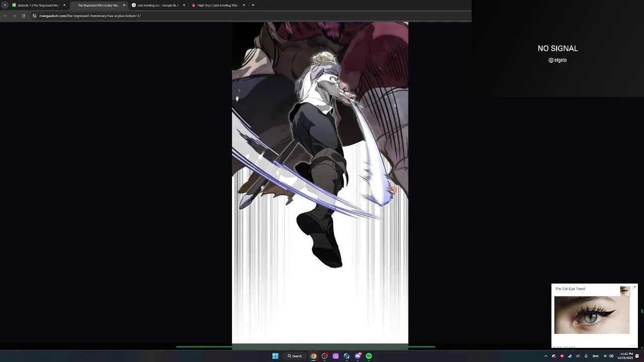Close the Episode 1 tab
Viewport: 644px width, 362px height.
[x=64, y=5]
